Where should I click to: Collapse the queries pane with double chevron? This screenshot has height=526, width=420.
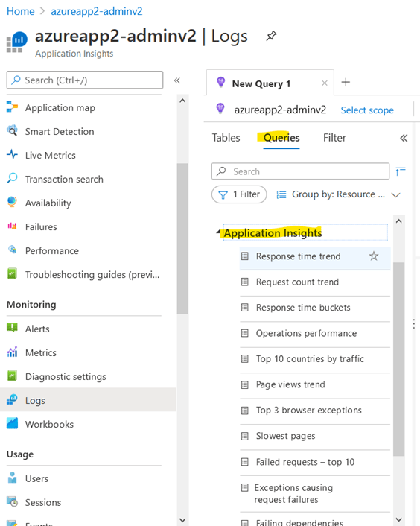point(404,139)
